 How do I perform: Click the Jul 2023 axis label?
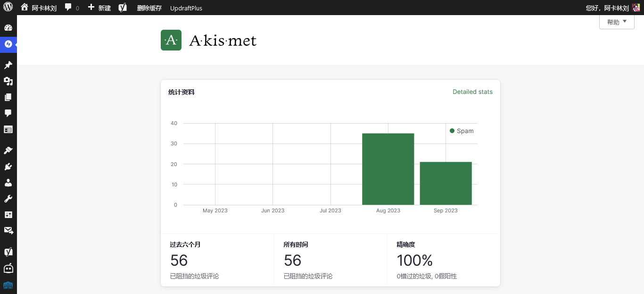pyautogui.click(x=330, y=210)
